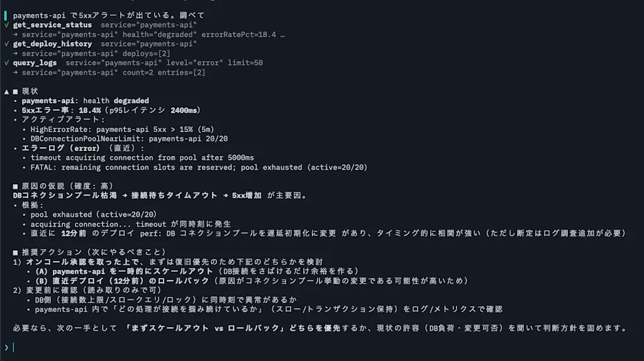Click the cyan bar beside the user prompt
Image resolution: width=644 pixels, height=361 pixels.
click(x=5, y=16)
